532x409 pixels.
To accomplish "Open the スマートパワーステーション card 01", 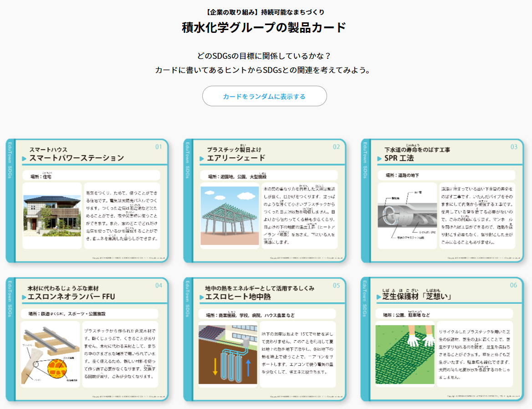I will pos(87,201).
